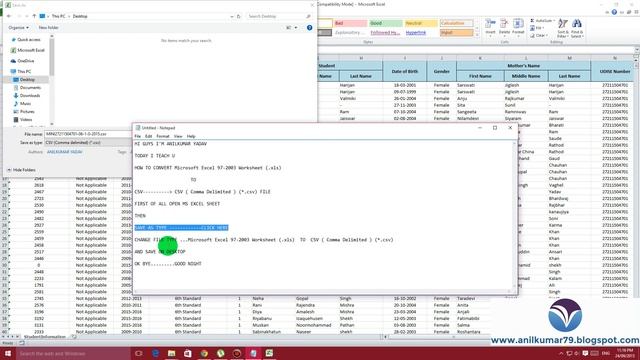The height and width of the screenshot is (360, 640).
Task: Open Edge browser from taskbar
Action: point(155,353)
